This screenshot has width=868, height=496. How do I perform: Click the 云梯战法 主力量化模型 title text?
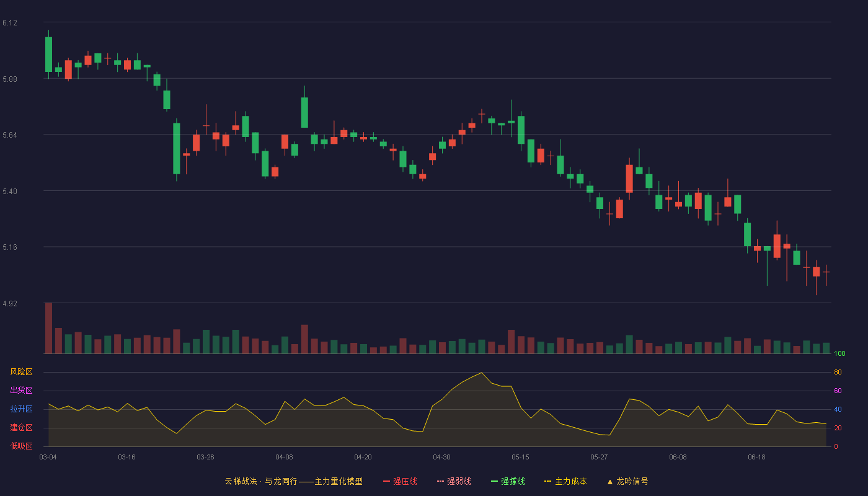(x=293, y=481)
